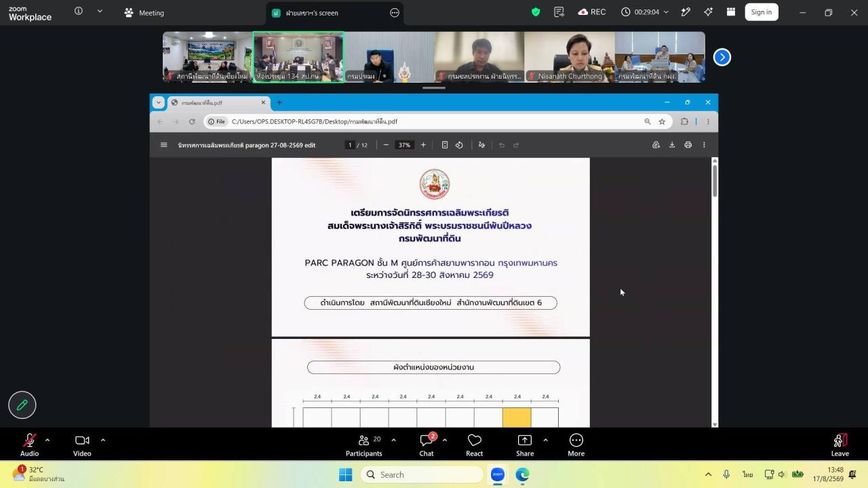Open the React emoji menu
Screen dimensions: 868x488
coord(475,445)
